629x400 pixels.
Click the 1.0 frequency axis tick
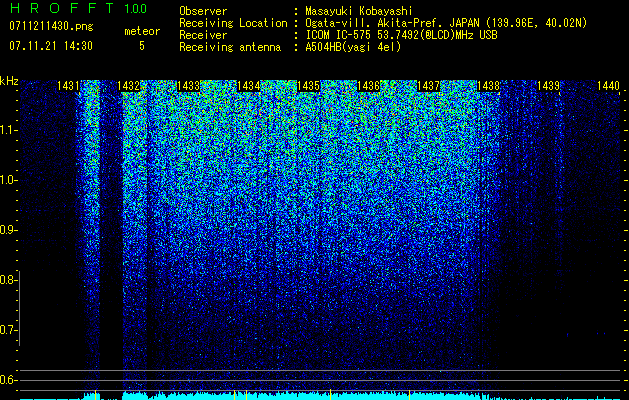[8, 180]
